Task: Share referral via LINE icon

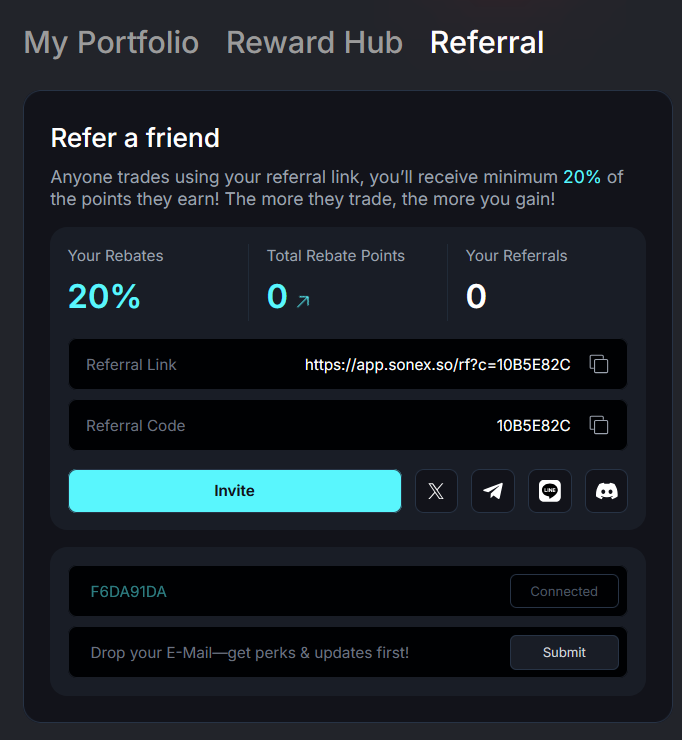Action: coord(550,491)
